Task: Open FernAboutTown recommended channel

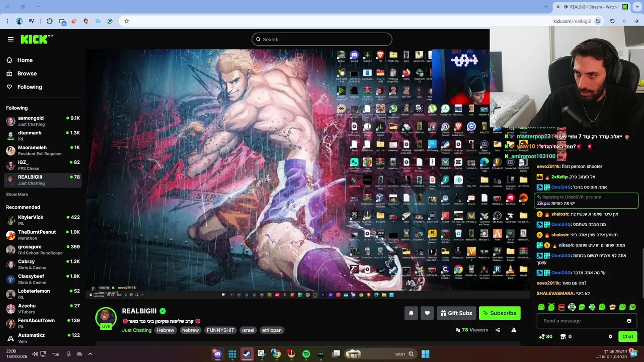Action: 43,323
